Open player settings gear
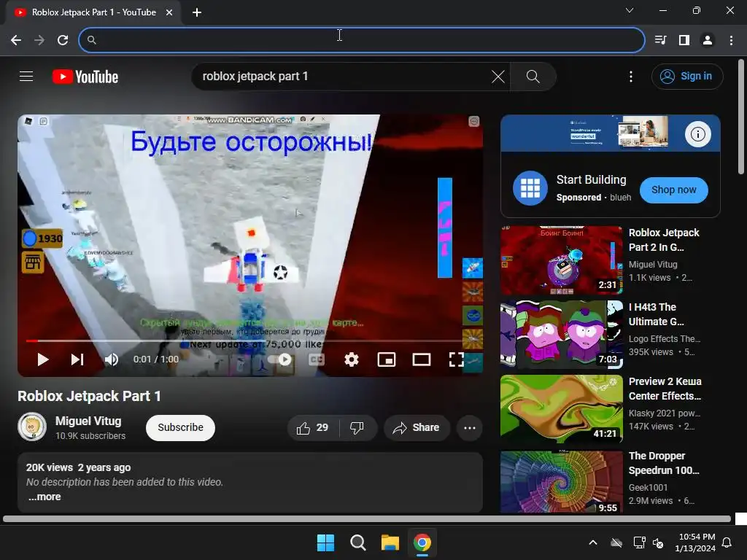747x560 pixels. 352,359
